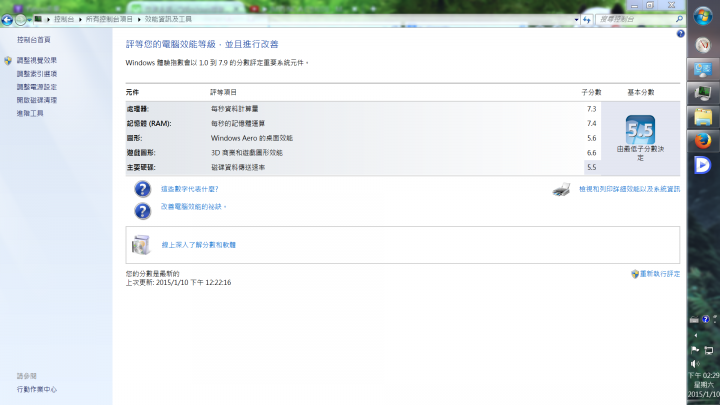The width and height of the screenshot is (720, 405).
Task: Switch to the Control Panel taskbar button
Action: tap(703, 70)
